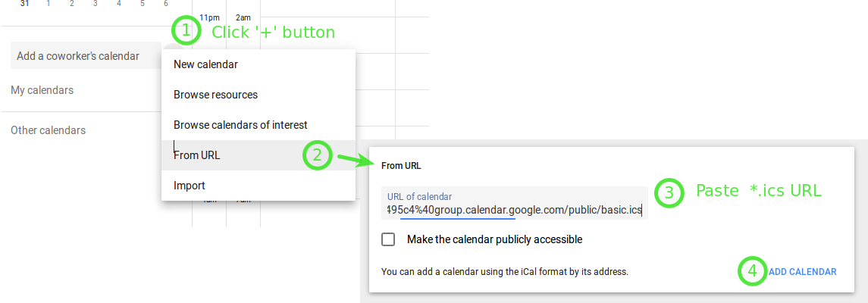Click the green step 3 circle marker
This screenshot has width=868, height=303.
tap(668, 192)
